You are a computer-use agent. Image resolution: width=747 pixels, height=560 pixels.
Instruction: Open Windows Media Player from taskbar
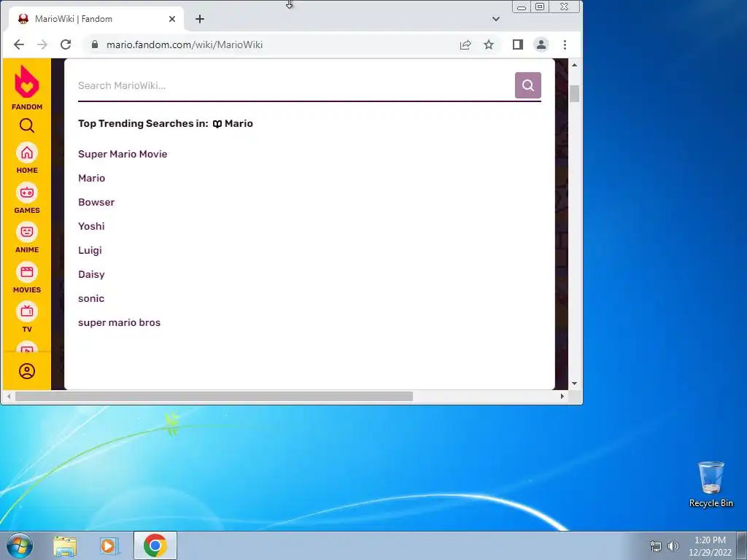point(109,545)
